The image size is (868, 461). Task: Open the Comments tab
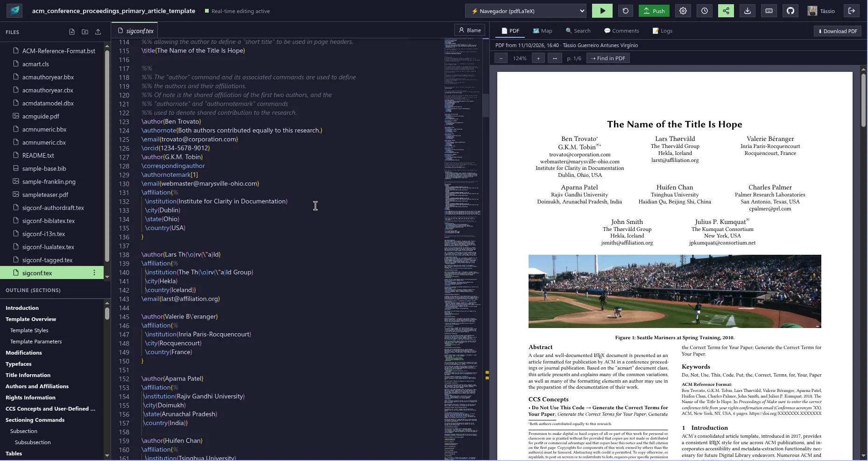coord(621,31)
